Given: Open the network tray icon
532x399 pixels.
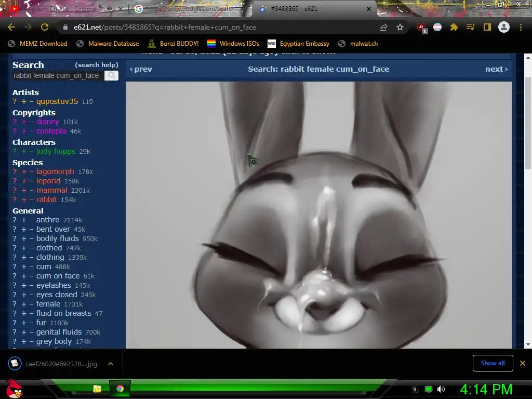Looking at the screenshot, I should [429, 389].
